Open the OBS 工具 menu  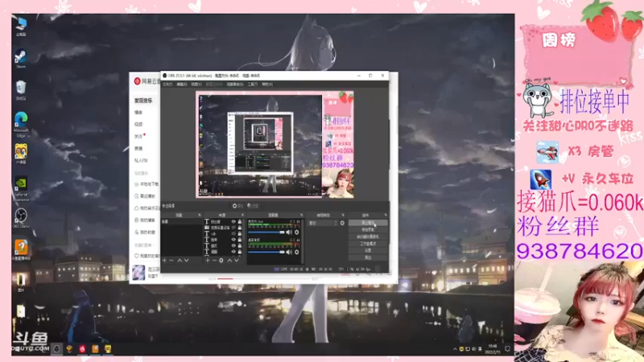click(252, 84)
